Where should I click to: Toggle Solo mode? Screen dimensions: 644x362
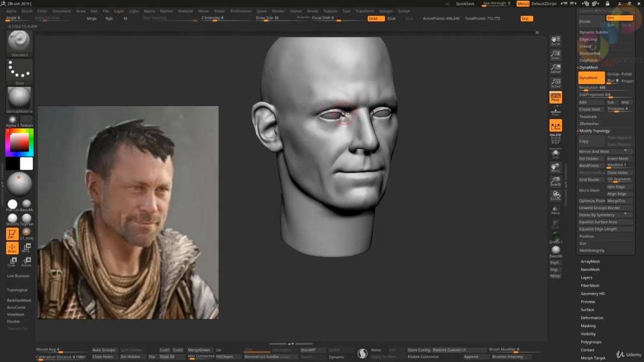click(x=555, y=153)
